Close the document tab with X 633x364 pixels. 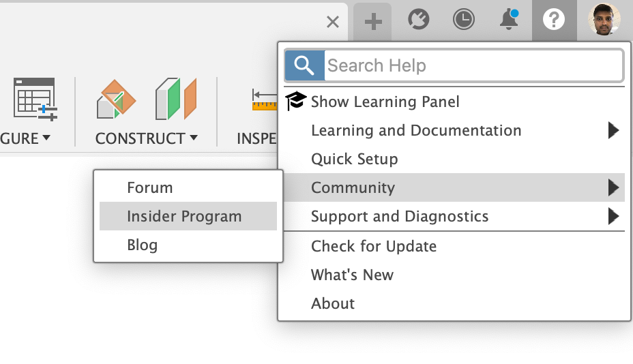(x=333, y=22)
